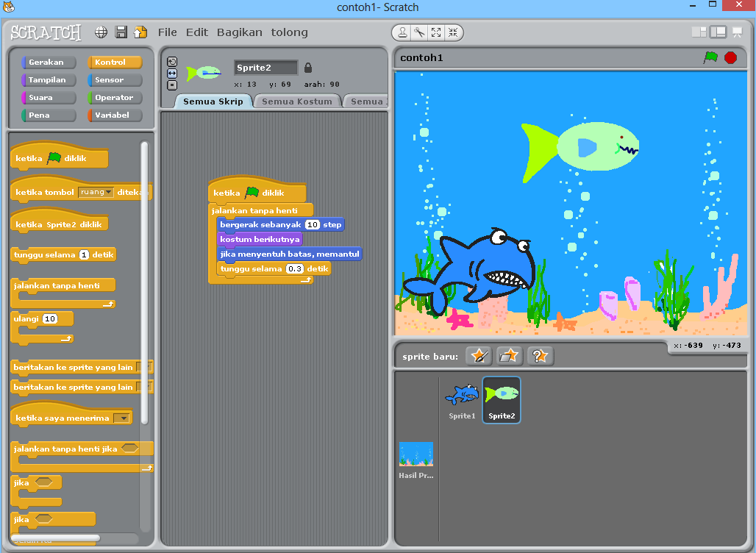Click the save project icon
Screen dimensions: 756x553
(x=120, y=32)
